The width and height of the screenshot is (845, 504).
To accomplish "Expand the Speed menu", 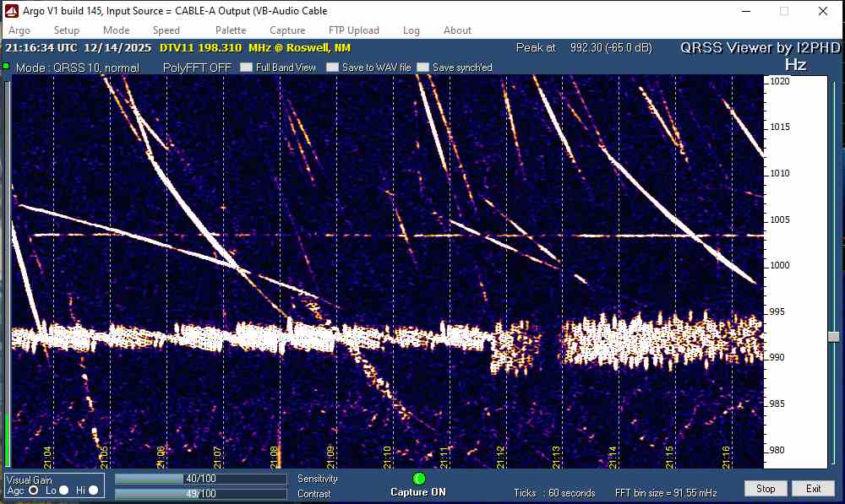I will point(166,30).
